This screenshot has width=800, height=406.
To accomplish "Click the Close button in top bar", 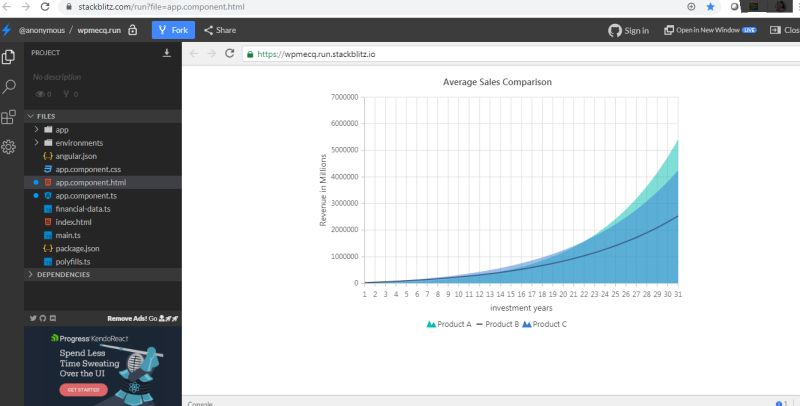I will pyautogui.click(x=785, y=30).
